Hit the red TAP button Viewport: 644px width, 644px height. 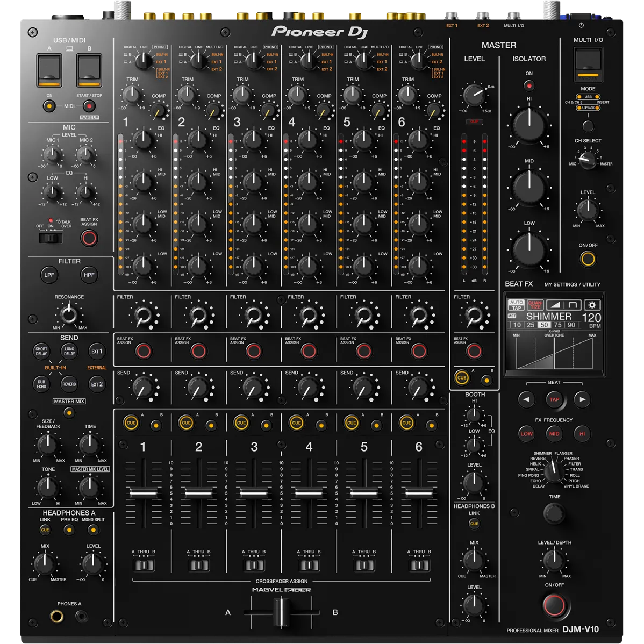554,399
